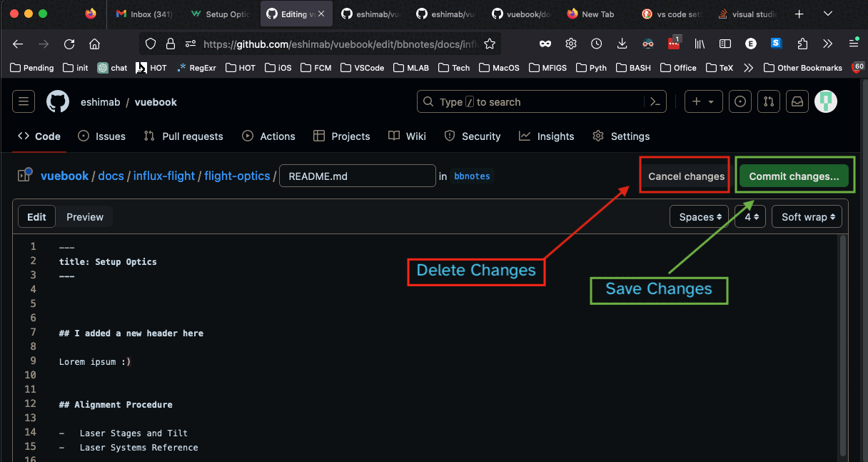Focus the GitHub Type / to search box
Viewport: 868px width, 462px height.
click(x=532, y=102)
